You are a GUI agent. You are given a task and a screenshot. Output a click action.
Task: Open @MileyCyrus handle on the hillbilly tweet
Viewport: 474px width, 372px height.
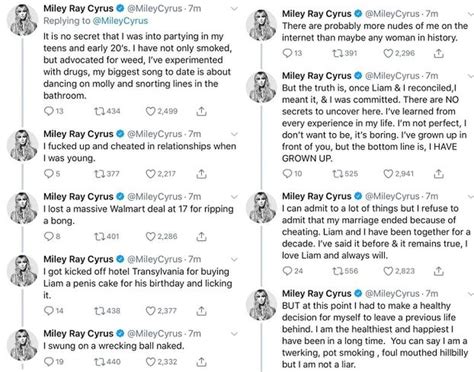(x=392, y=294)
